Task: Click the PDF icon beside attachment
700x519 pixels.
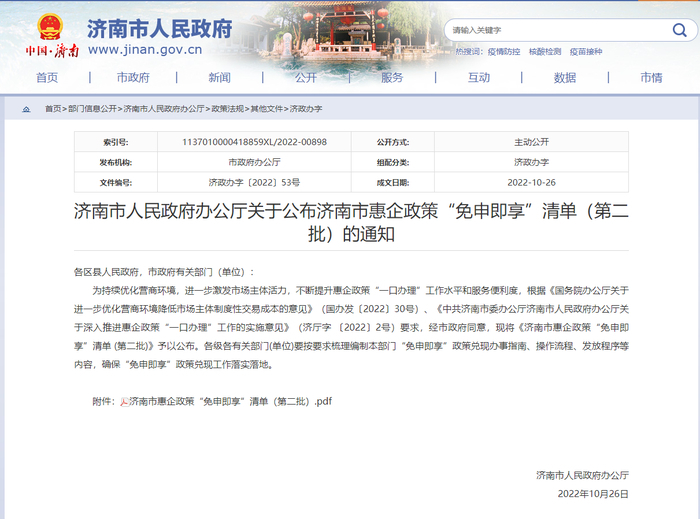Action: [124, 401]
